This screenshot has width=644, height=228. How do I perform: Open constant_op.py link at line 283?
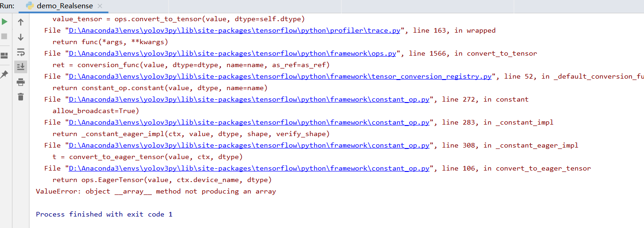[249, 122]
